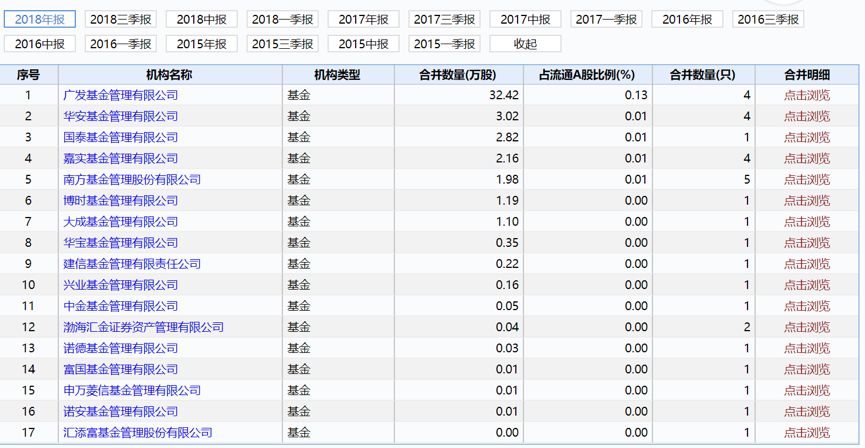Open 广发基金管理有限公司 link
Image resolution: width=865 pixels, height=448 pixels.
(x=121, y=95)
